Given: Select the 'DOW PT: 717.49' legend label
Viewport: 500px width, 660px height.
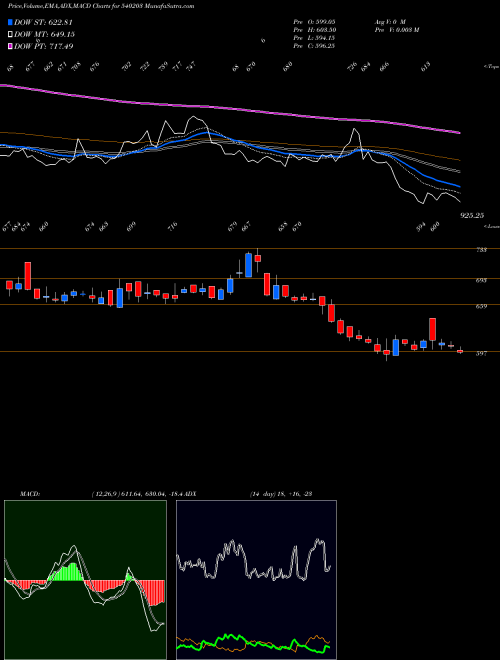Looking at the screenshot, I should (x=44, y=46).
